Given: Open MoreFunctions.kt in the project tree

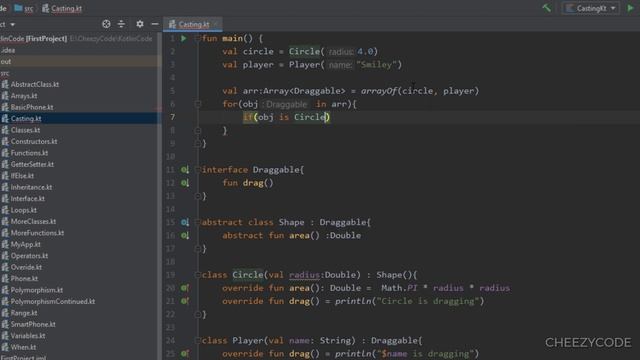Looking at the screenshot, I should [37, 233].
